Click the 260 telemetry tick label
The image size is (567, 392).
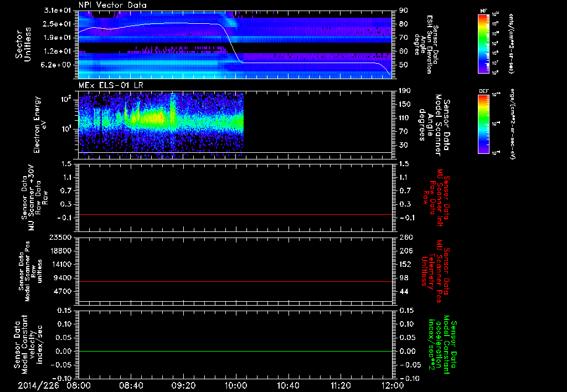(406, 237)
